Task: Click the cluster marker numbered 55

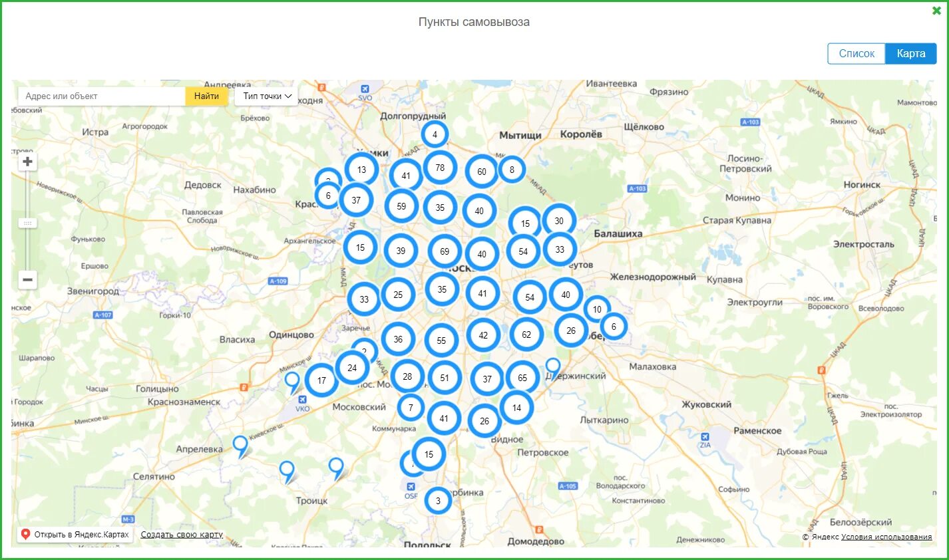Action: [x=441, y=341]
